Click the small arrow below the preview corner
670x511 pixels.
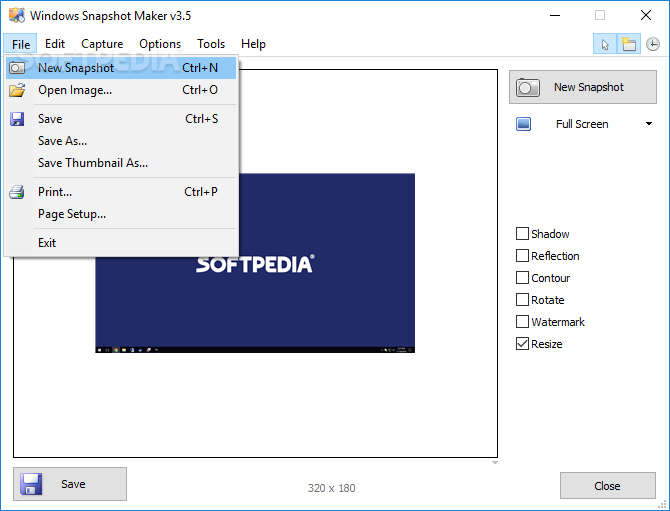(494, 462)
